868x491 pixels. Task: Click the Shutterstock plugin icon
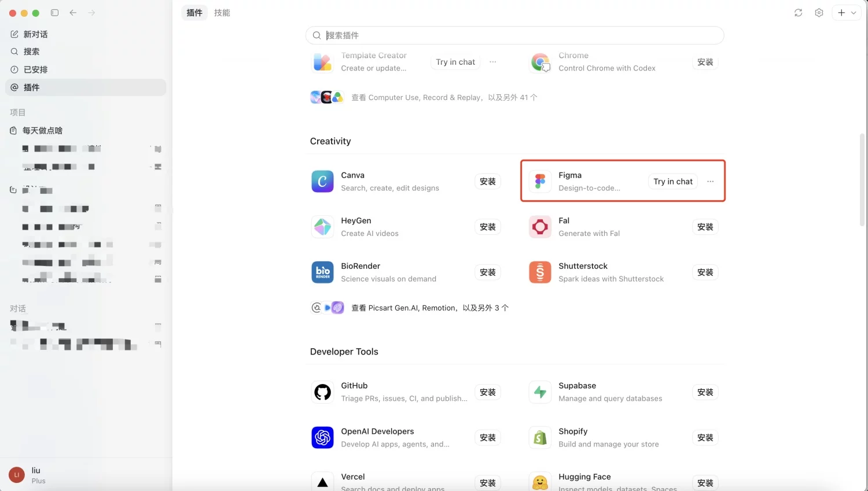tap(540, 272)
